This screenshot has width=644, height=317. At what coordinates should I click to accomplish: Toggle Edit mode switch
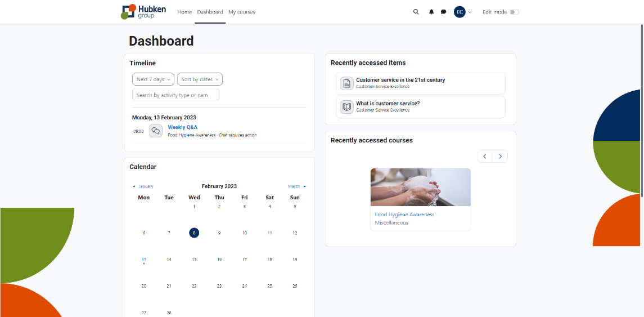[x=514, y=12]
